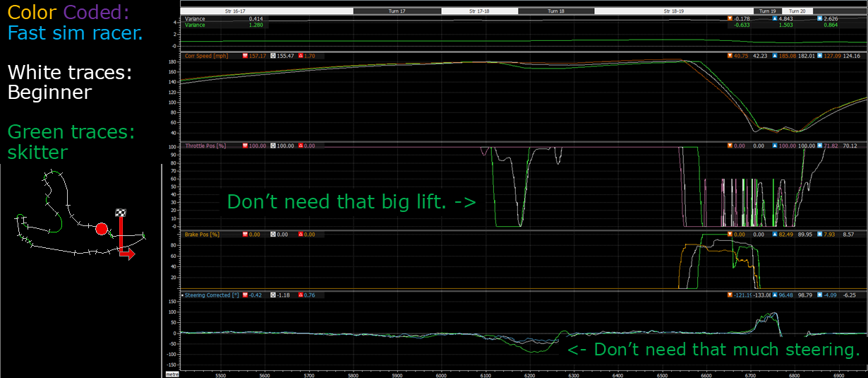Image resolution: width=868 pixels, height=378 pixels.
Task: Click the white cursor icon in Brake Pos row
Action: [x=274, y=234]
